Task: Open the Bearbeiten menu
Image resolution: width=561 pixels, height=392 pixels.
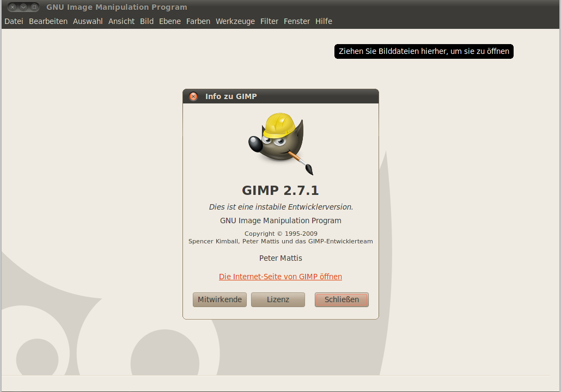Action: (x=48, y=21)
